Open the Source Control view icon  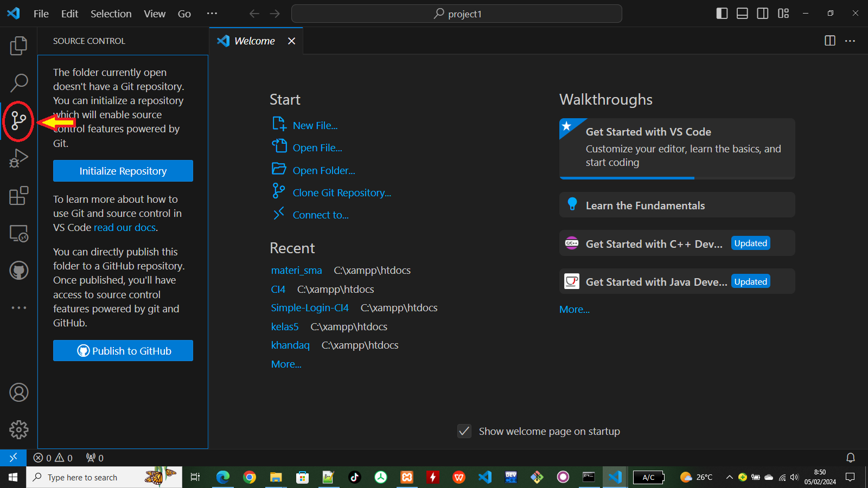18,120
